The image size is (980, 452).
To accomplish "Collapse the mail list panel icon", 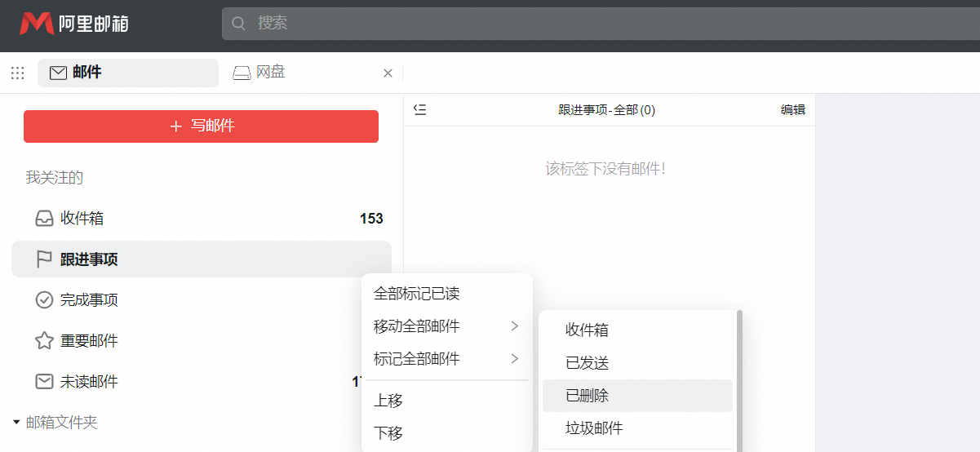I will [x=419, y=110].
